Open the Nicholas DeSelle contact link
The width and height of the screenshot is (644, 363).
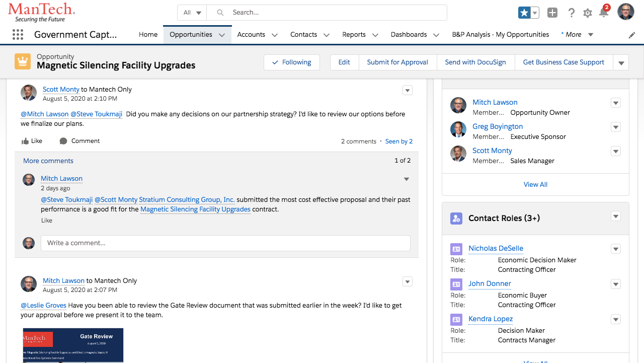coord(496,248)
